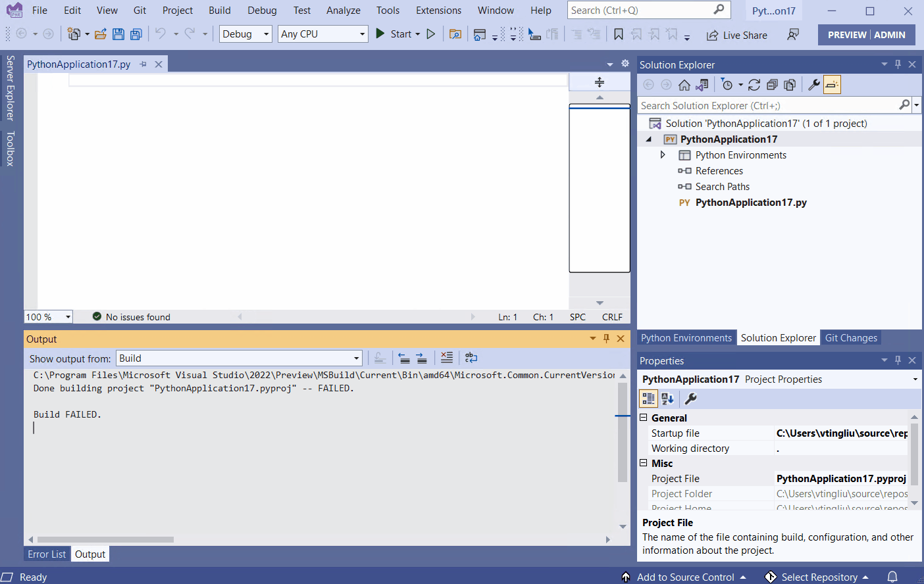The width and height of the screenshot is (924, 584).
Task: Open the Properties wrench settings in Solution Explorer
Action: 813,84
